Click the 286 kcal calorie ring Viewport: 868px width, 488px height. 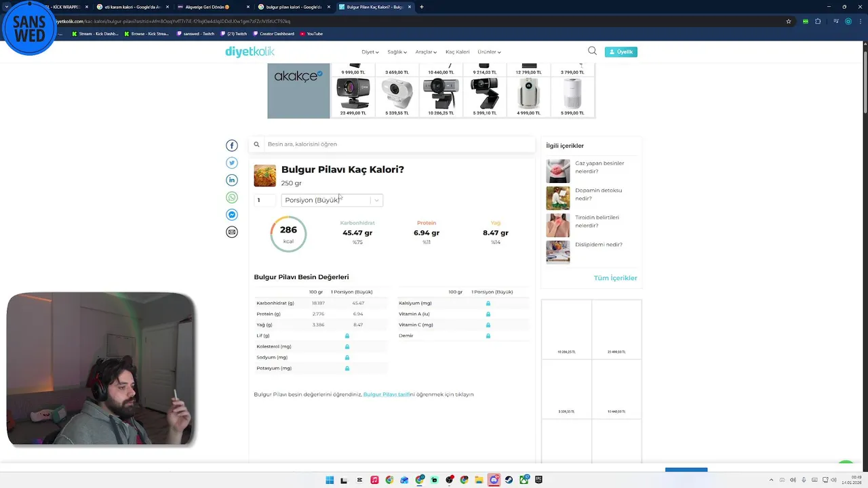(288, 234)
